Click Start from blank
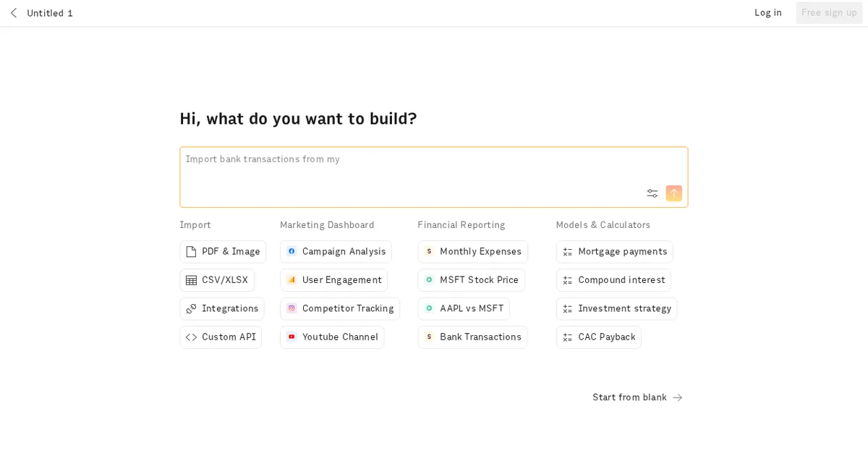868x456 pixels. point(638,397)
